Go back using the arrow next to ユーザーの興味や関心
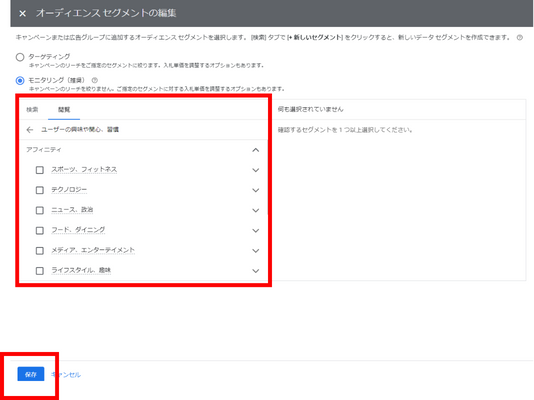The height and width of the screenshot is (400, 534). coord(30,130)
